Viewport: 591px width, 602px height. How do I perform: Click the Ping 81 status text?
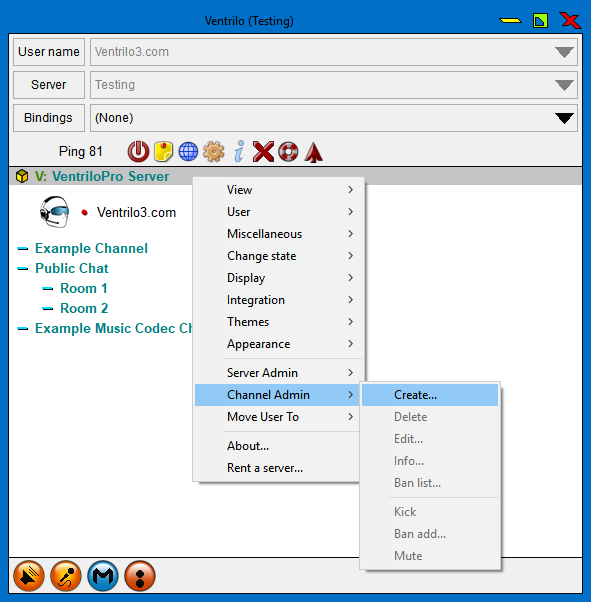(81, 151)
